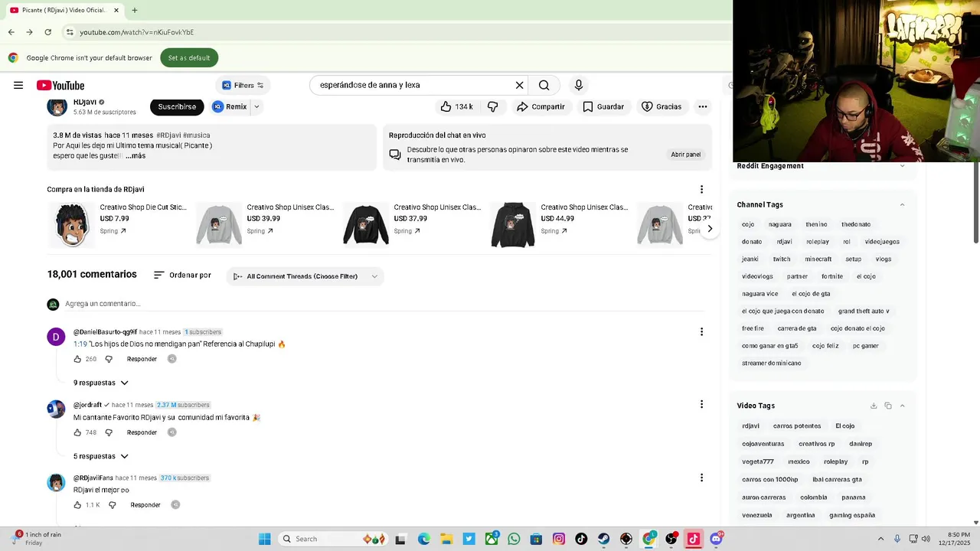The height and width of the screenshot is (551, 980).
Task: Open Instagram from the taskbar
Action: 559,539
